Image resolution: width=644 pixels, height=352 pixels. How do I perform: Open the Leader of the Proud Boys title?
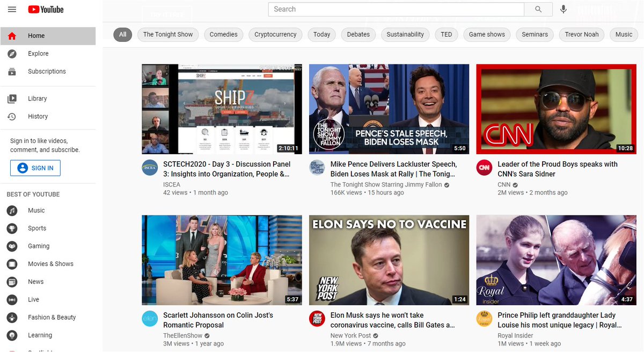558,169
